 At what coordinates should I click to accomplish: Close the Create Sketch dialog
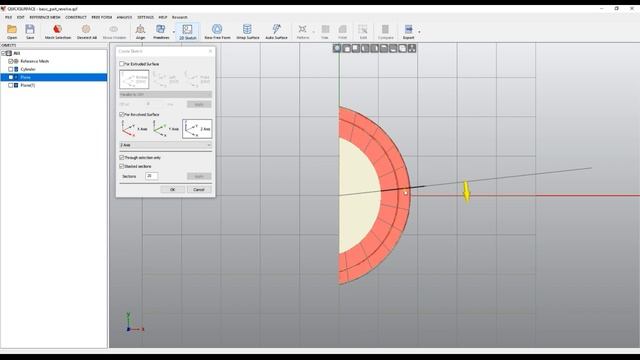[211, 51]
